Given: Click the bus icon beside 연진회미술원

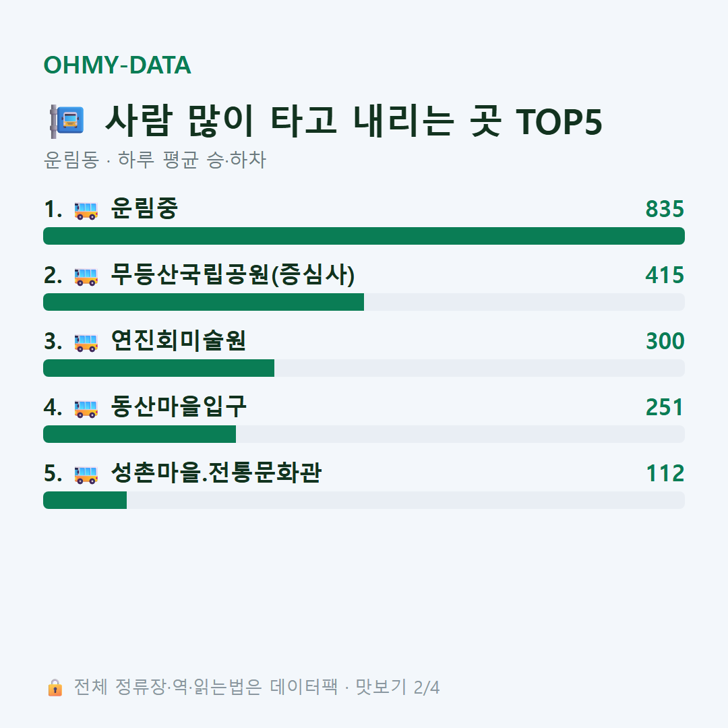Looking at the screenshot, I should coord(86,342).
